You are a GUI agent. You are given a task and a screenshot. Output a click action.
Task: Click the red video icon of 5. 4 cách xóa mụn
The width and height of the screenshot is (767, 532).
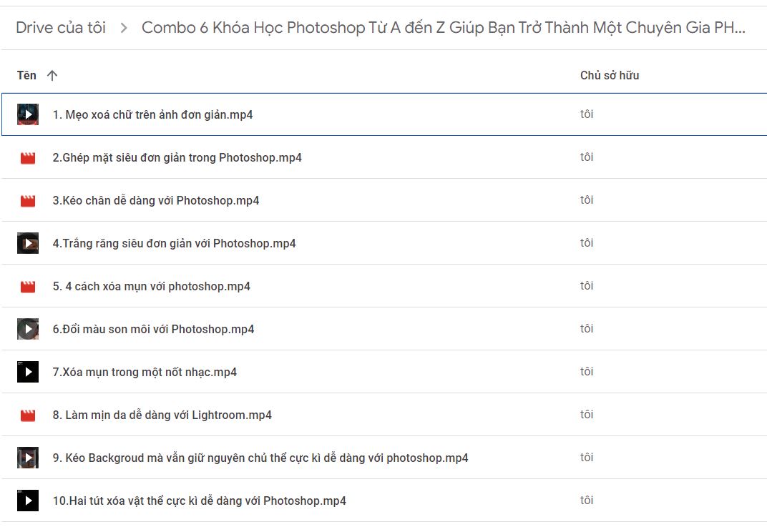pyautogui.click(x=28, y=287)
